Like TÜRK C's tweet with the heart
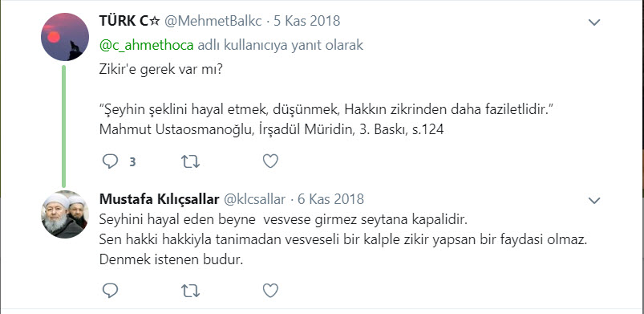Image resolution: width=644 pixels, height=314 pixels. (x=270, y=161)
